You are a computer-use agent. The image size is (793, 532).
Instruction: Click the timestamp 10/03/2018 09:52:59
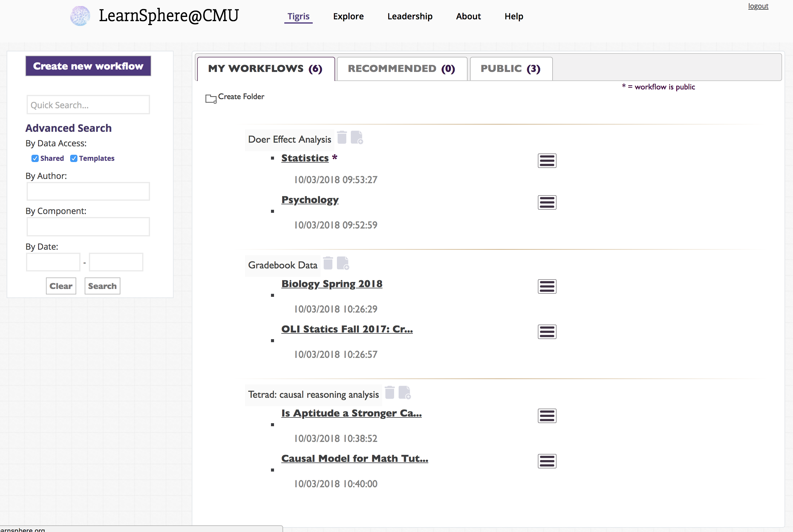(x=335, y=225)
